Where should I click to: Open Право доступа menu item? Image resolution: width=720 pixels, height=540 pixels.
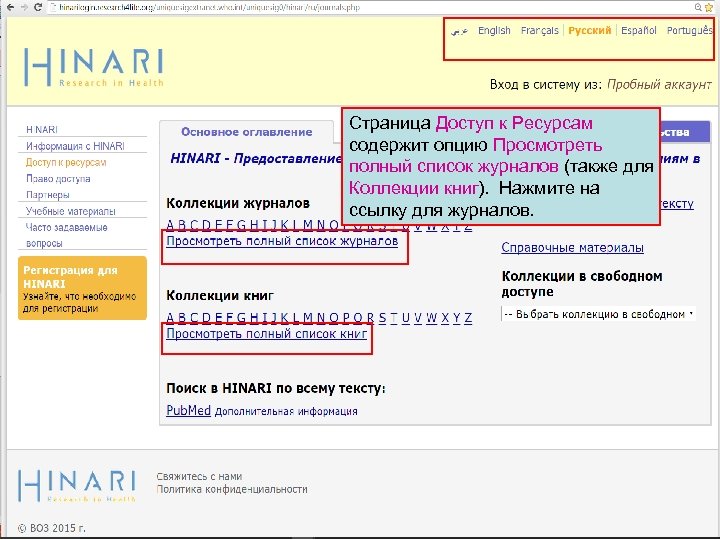coord(58,179)
